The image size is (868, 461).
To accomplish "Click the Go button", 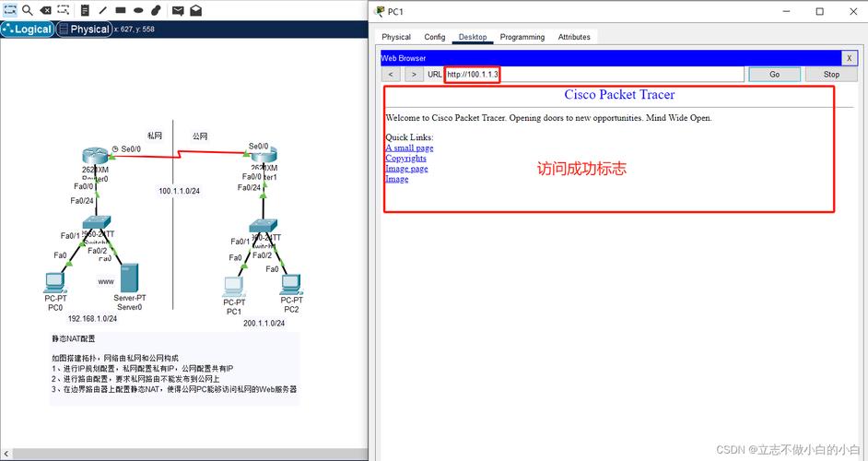I will [774, 75].
